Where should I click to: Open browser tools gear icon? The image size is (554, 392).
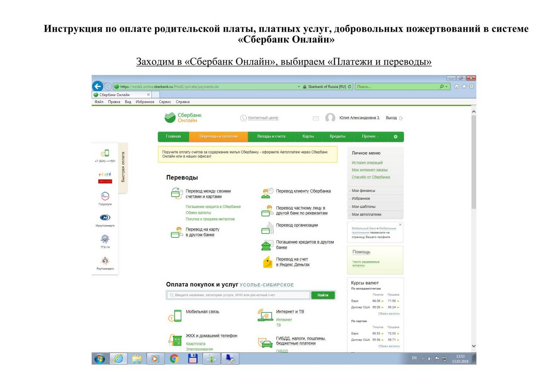coord(472,86)
